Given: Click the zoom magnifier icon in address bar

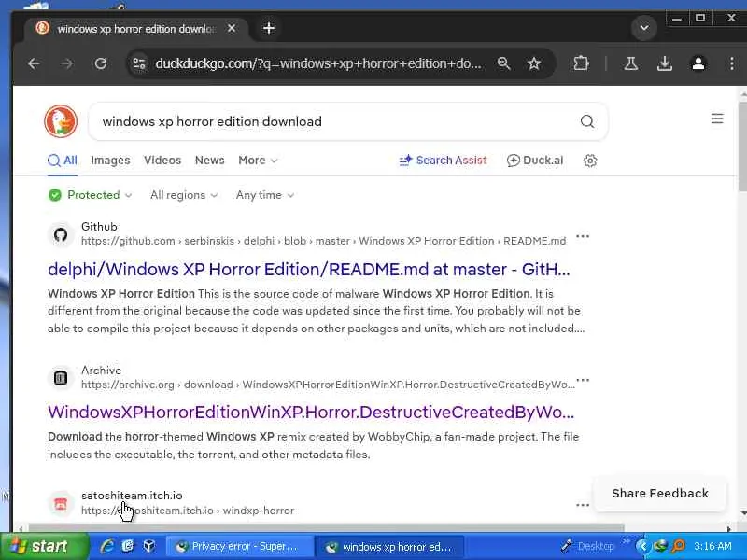Looking at the screenshot, I should click(503, 63).
